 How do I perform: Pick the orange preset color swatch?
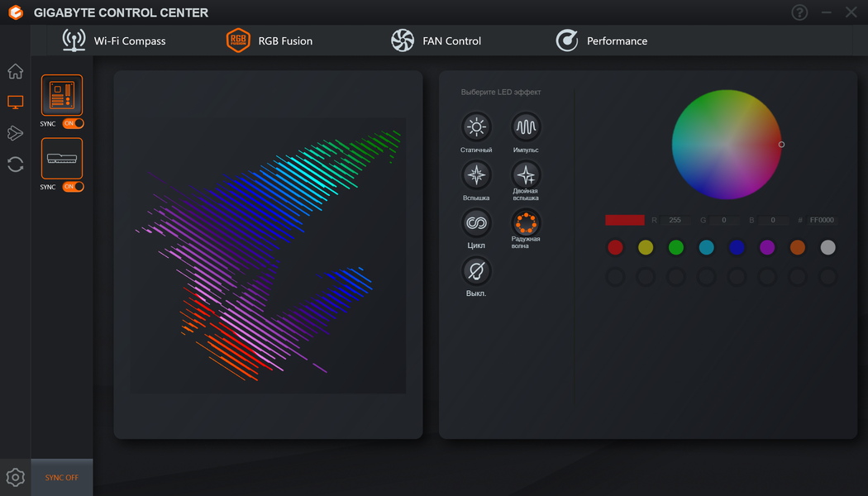(x=798, y=247)
